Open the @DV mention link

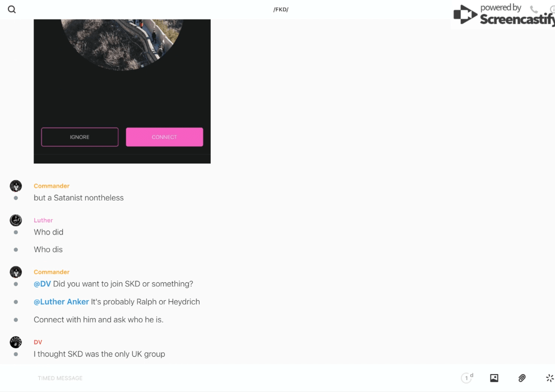click(x=42, y=284)
